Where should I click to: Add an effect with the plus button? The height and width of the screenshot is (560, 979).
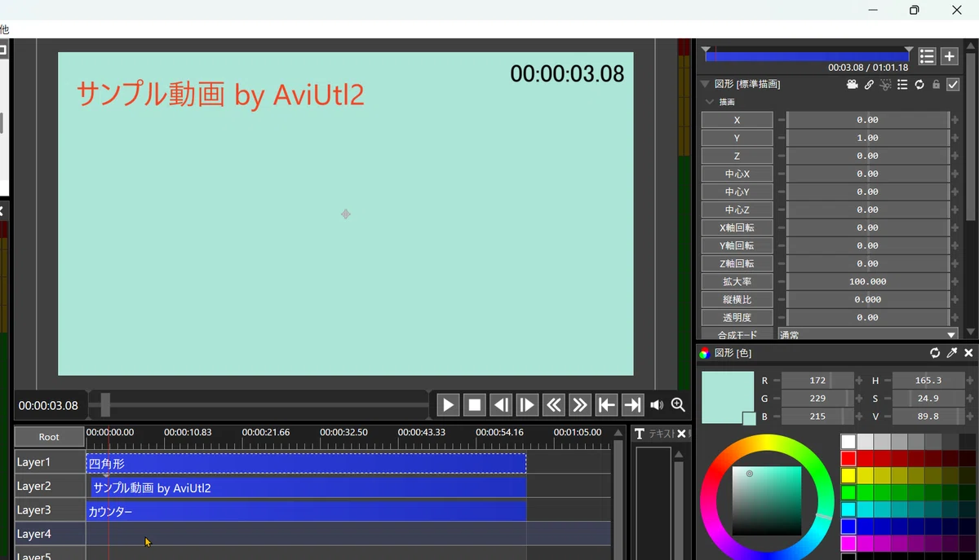click(x=949, y=56)
